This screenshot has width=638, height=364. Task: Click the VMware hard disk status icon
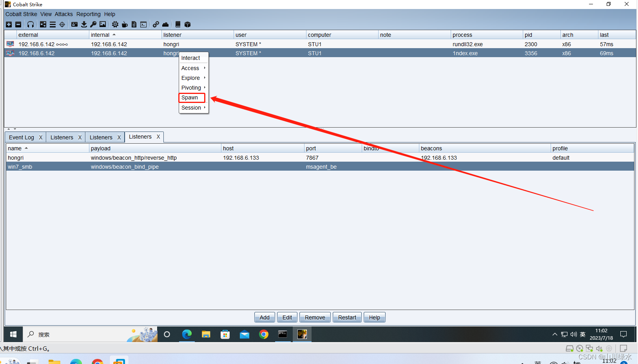569,348
